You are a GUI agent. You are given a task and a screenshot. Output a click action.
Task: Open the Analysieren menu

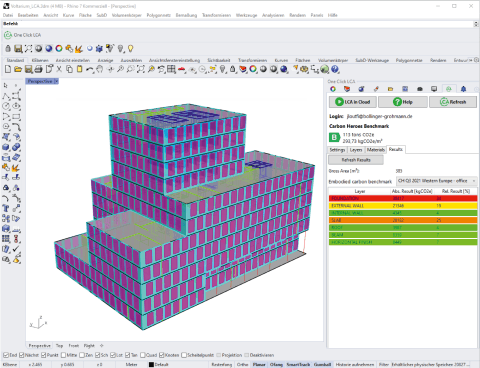coord(273,15)
